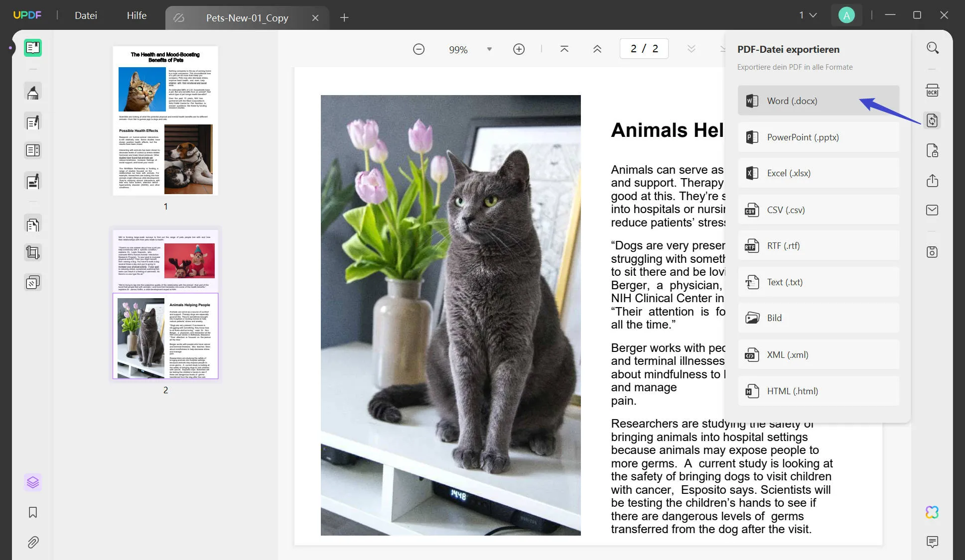Viewport: 965px width, 560px height.
Task: Open the Share via email icon
Action: 932,210
